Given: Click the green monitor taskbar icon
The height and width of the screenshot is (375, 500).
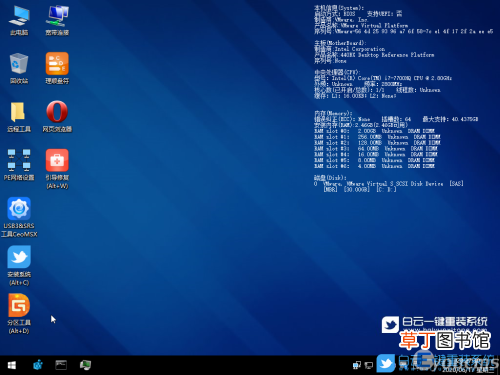Looking at the screenshot, I should [85, 365].
